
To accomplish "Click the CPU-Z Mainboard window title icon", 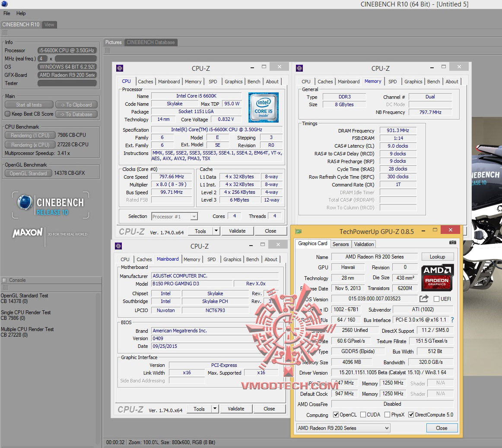I will [x=118, y=246].
